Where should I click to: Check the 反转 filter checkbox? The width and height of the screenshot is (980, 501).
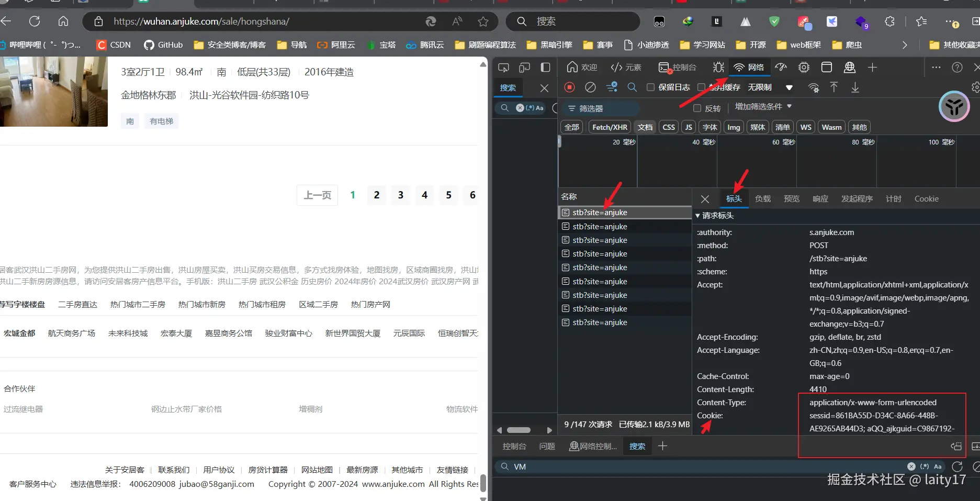(x=697, y=108)
